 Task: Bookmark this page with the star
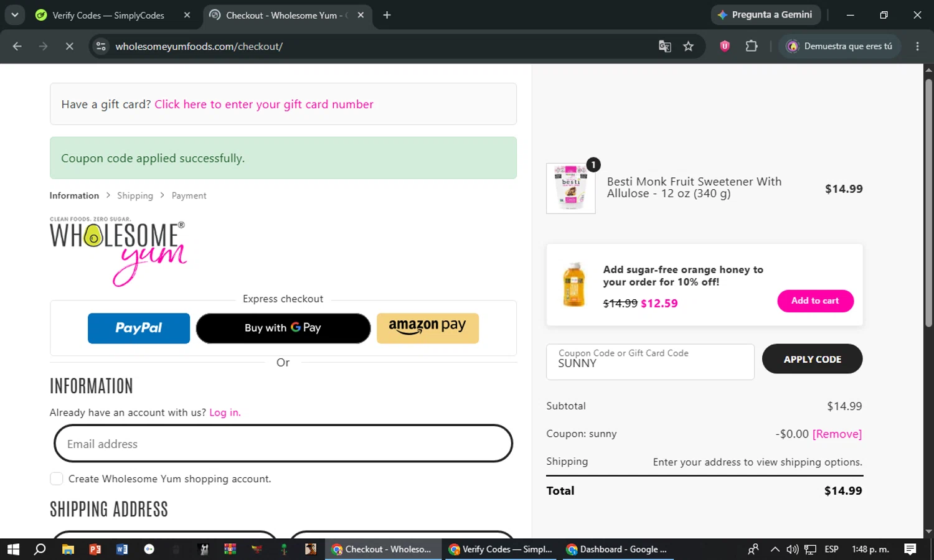[x=688, y=46]
